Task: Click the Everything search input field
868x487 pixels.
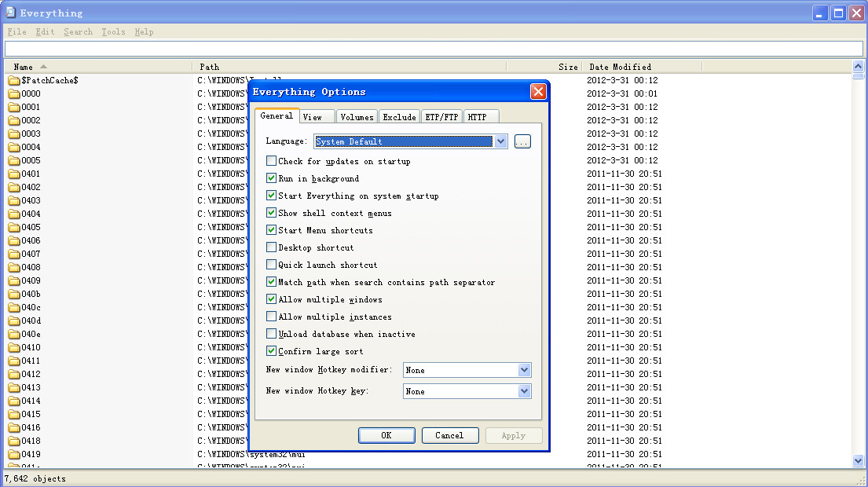Action: [x=434, y=49]
